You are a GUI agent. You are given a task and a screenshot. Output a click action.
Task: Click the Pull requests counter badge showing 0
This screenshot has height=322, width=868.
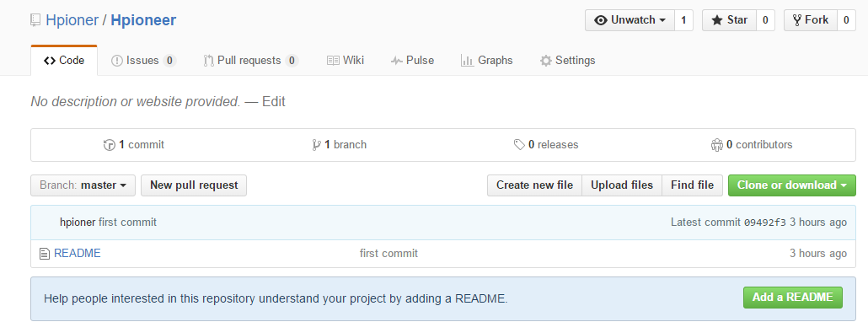[x=292, y=61]
